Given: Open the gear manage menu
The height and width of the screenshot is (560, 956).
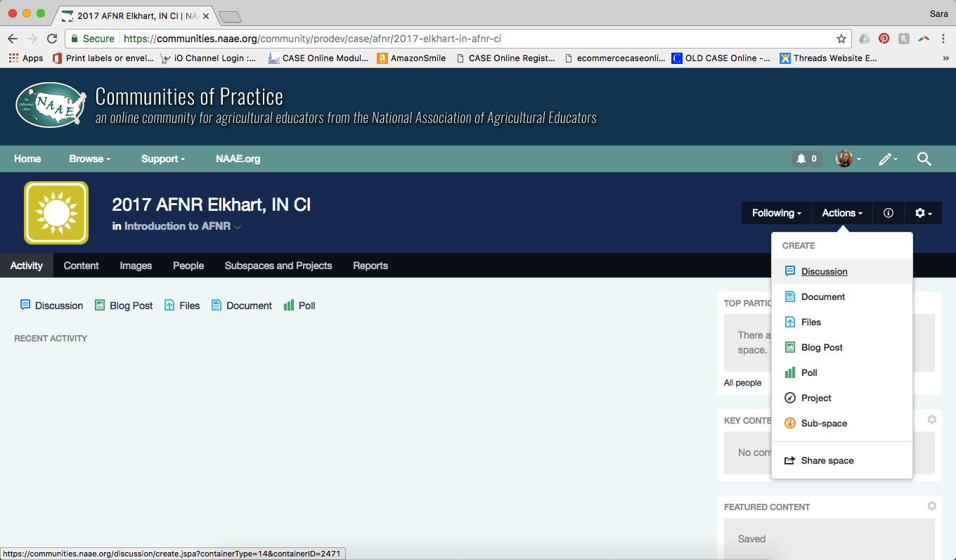Looking at the screenshot, I should pos(922,213).
